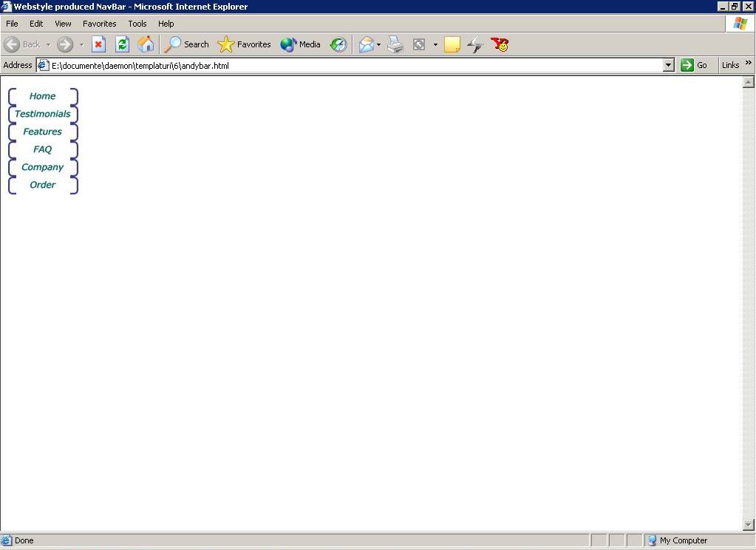Click the Stop loading toolbar icon
756x550 pixels.
(x=98, y=44)
